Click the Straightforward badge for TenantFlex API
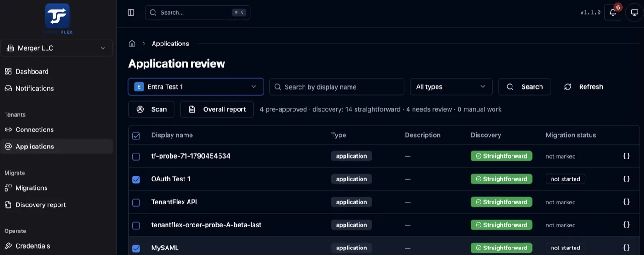 tap(501, 202)
